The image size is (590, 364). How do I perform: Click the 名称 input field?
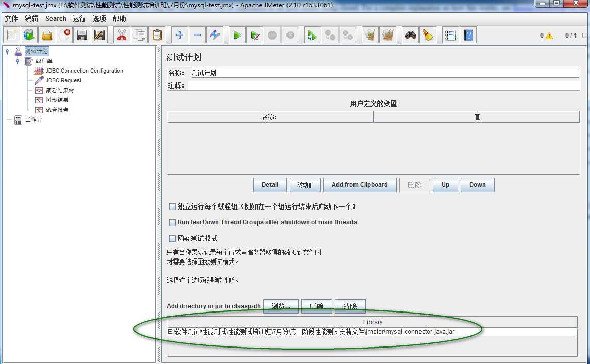(x=384, y=73)
